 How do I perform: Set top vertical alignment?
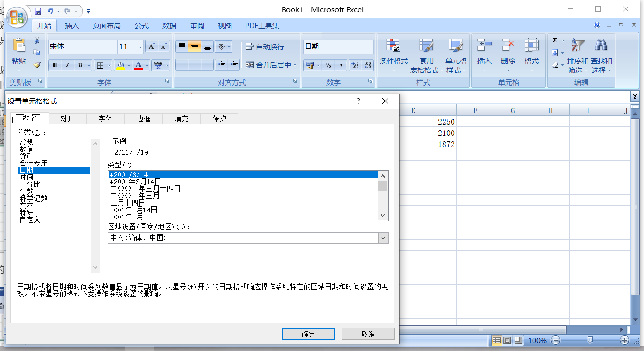(182, 47)
